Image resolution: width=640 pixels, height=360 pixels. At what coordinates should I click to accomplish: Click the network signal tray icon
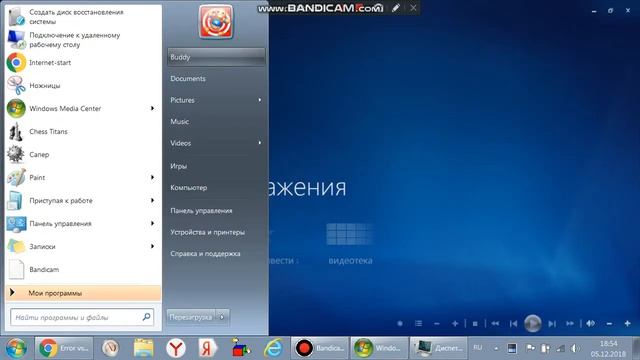pyautogui.click(x=560, y=348)
